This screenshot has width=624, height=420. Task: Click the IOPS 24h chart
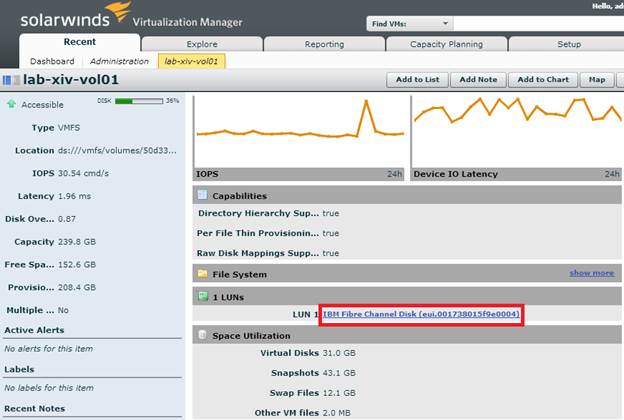pyautogui.click(x=299, y=138)
